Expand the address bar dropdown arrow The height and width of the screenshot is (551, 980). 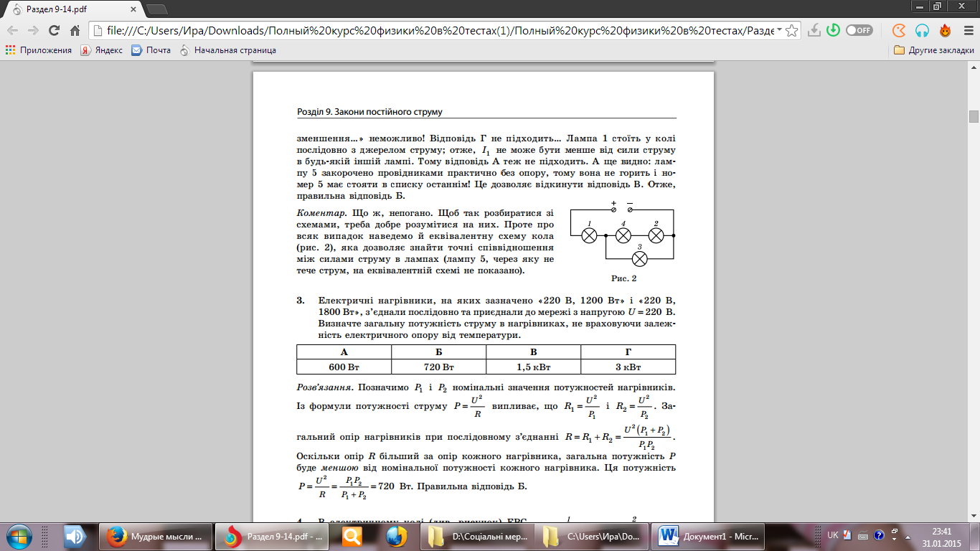(778, 30)
